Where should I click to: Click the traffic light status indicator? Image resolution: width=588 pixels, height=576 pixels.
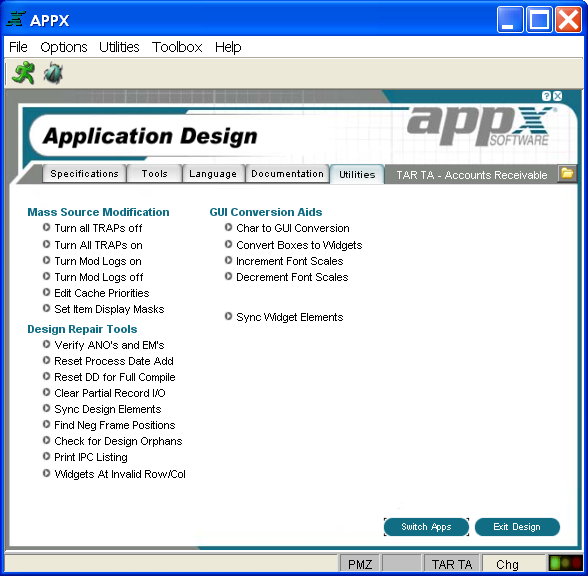click(565, 563)
